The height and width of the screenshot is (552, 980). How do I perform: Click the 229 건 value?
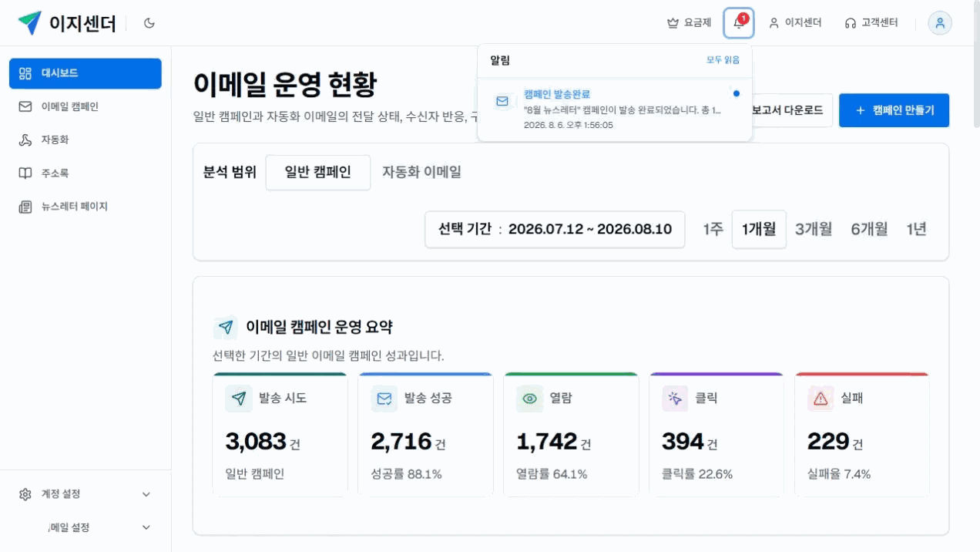tap(835, 442)
